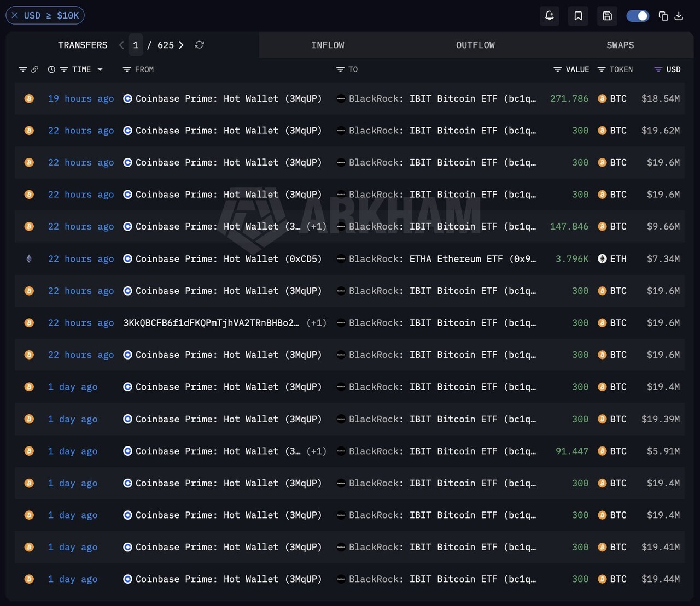Open the INFLOW tab
Viewport: 700px width, 606px height.
[328, 45]
